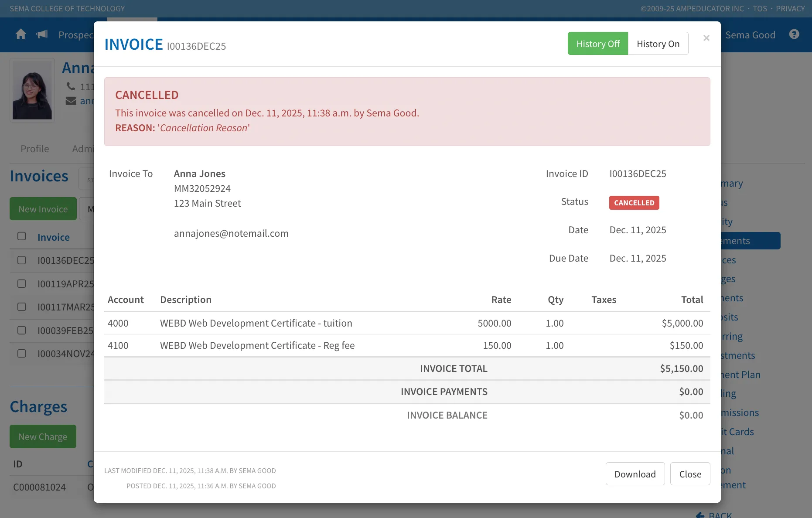Viewport: 812px width, 518px height.
Task: Open the help question mark icon
Action: click(x=794, y=34)
